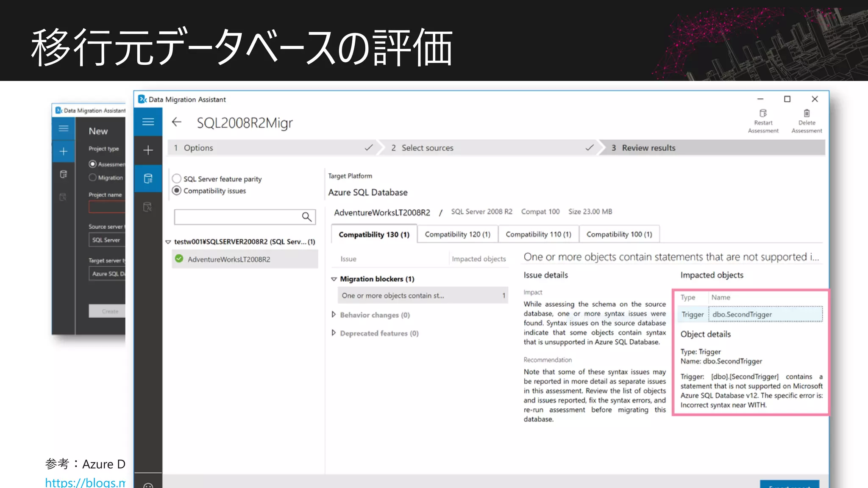Switch to Compatibility 130 (1) tab
This screenshot has height=488, width=868.
coord(374,234)
